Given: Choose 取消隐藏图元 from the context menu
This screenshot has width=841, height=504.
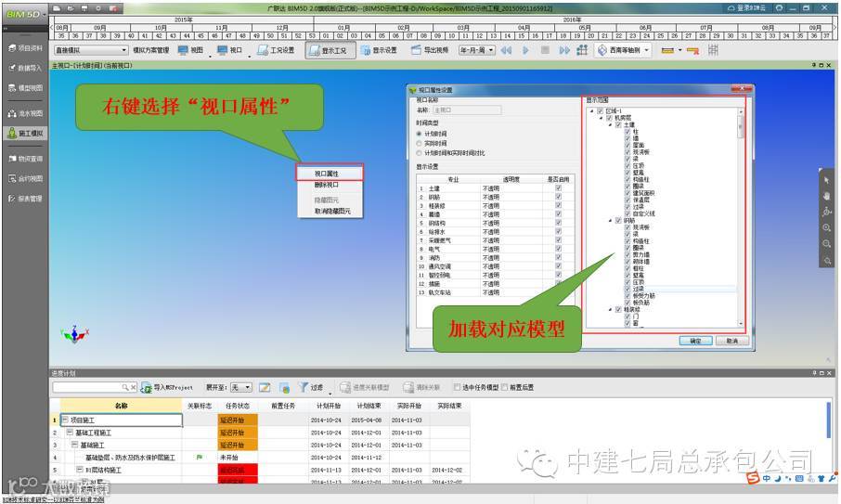Looking at the screenshot, I should 331,211.
